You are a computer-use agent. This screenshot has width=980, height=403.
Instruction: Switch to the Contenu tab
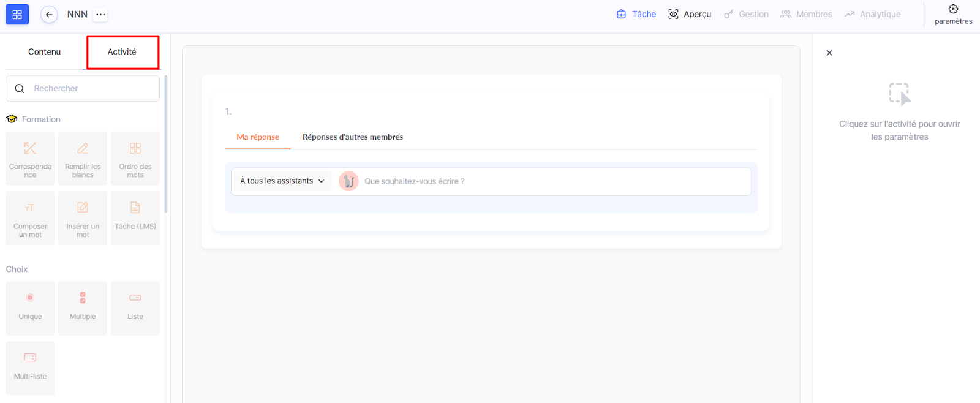click(44, 52)
